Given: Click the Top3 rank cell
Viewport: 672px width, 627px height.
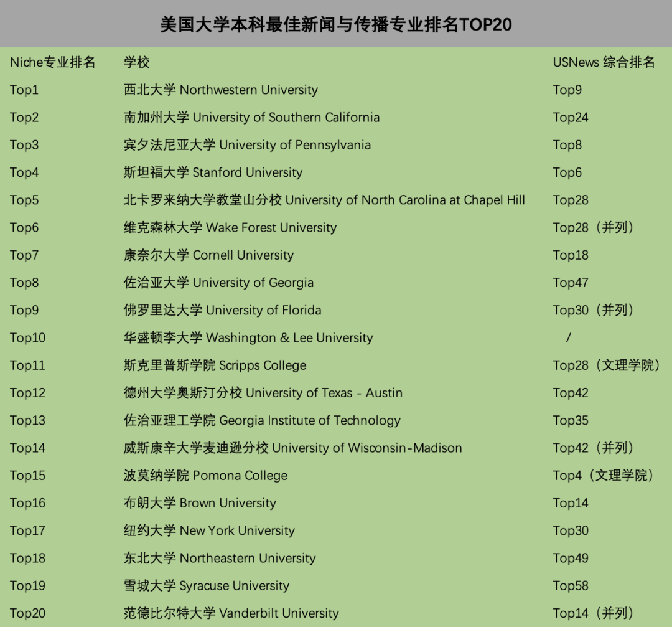Looking at the screenshot, I should click(24, 145).
